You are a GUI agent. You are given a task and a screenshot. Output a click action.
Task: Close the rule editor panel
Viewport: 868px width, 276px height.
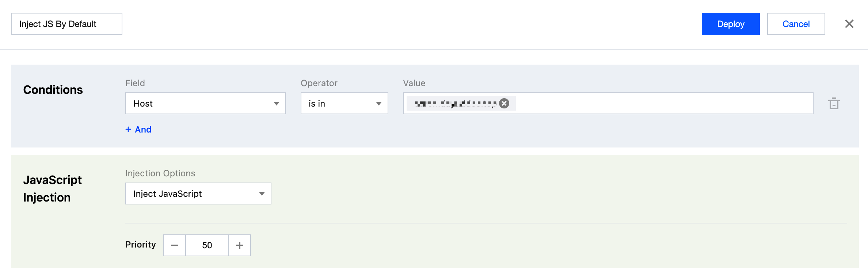pos(849,24)
